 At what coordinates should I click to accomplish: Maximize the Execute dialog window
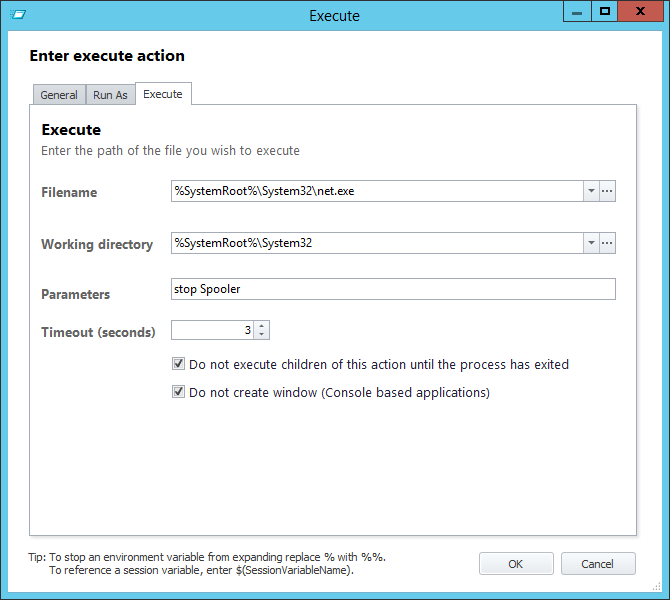tap(604, 12)
